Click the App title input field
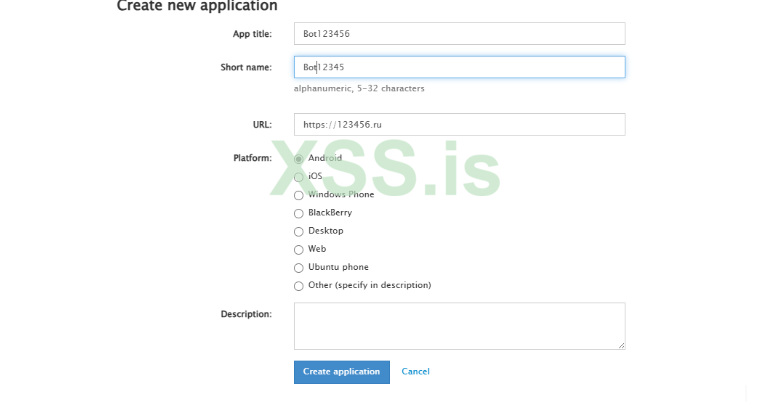The height and width of the screenshot is (406, 770). pos(459,34)
